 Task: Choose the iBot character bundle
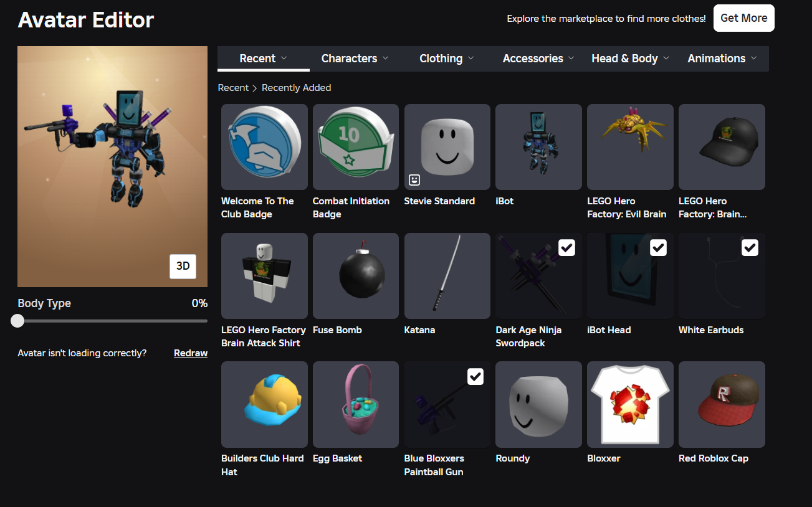[x=538, y=147]
